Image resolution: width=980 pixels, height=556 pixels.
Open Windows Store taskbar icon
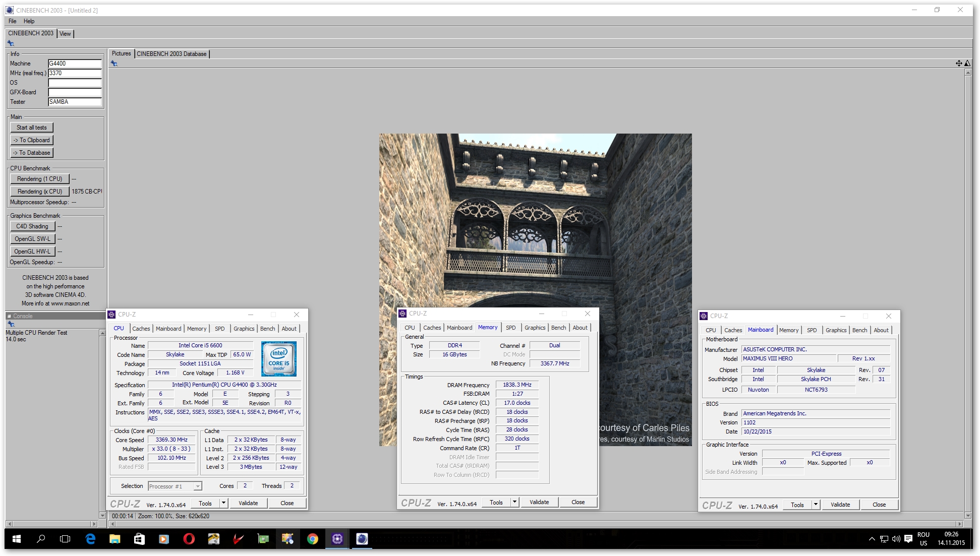tap(139, 539)
